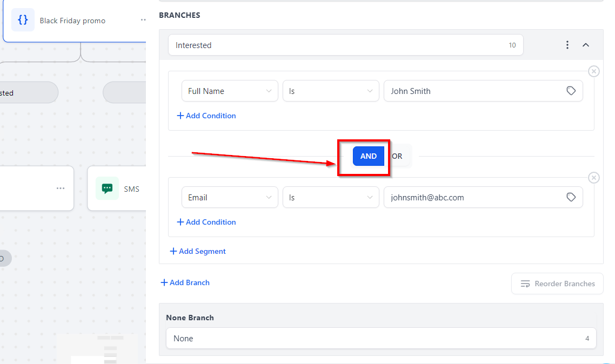Collapse the Interested branch with chevron
This screenshot has width=615, height=364.
(x=586, y=45)
